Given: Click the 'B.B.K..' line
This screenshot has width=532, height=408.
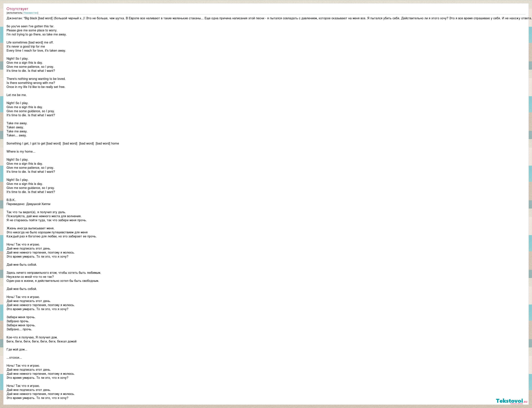Looking at the screenshot, I should point(11,200).
